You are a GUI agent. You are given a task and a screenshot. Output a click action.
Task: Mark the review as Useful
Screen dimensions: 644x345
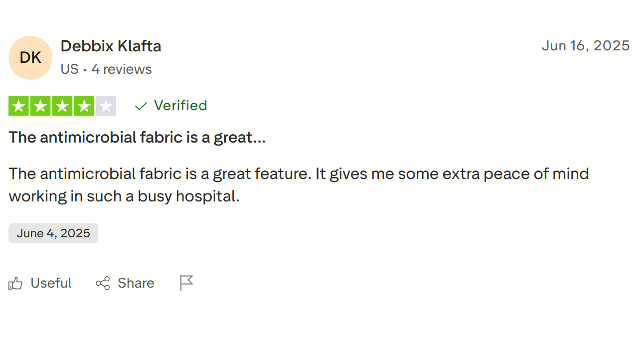click(51, 283)
